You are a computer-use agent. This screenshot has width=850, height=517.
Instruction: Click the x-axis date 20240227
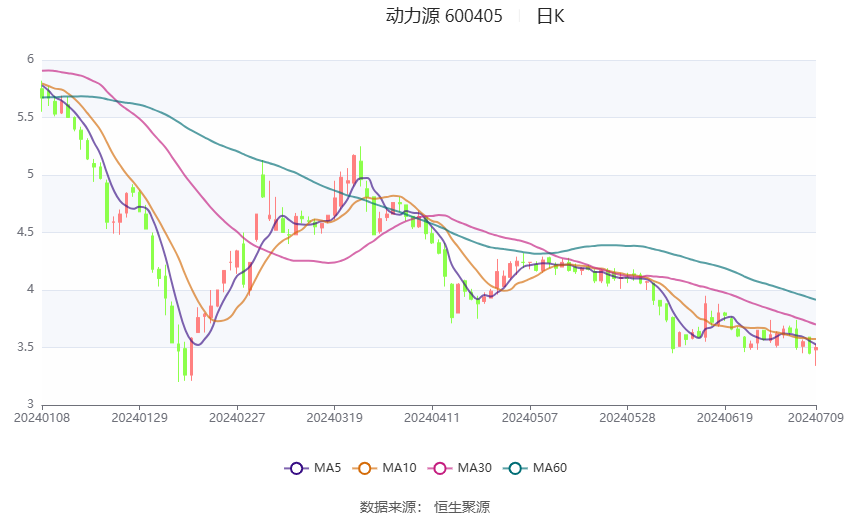(237, 418)
